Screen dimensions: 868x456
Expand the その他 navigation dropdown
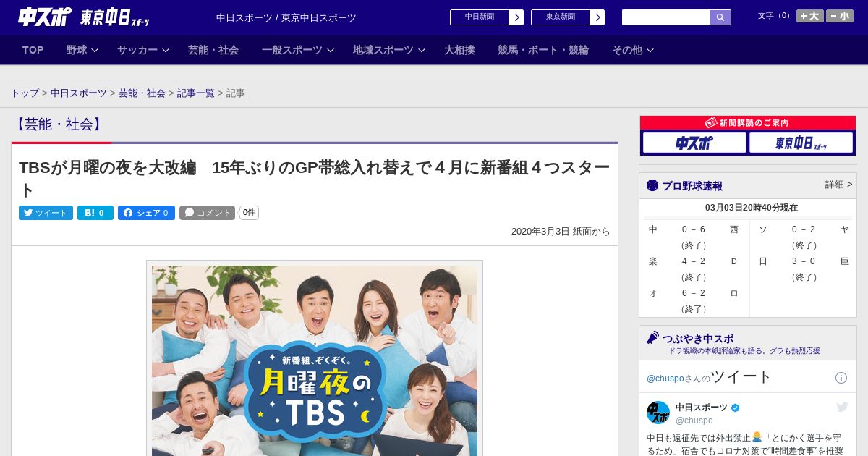[633, 50]
